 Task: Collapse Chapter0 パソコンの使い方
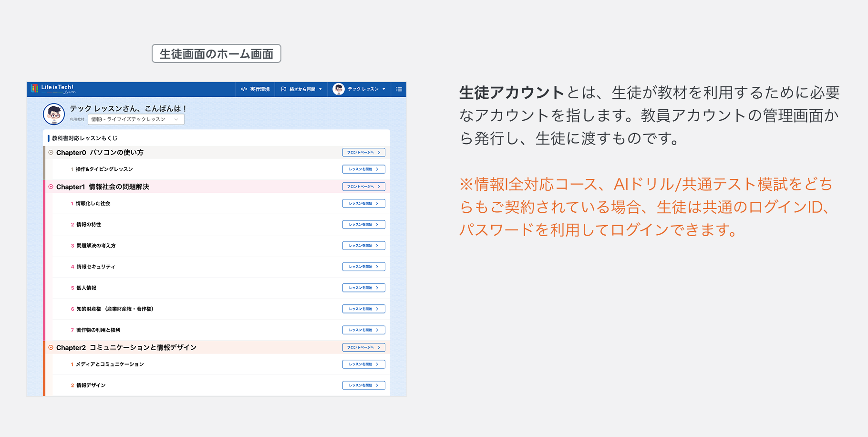[x=51, y=153]
